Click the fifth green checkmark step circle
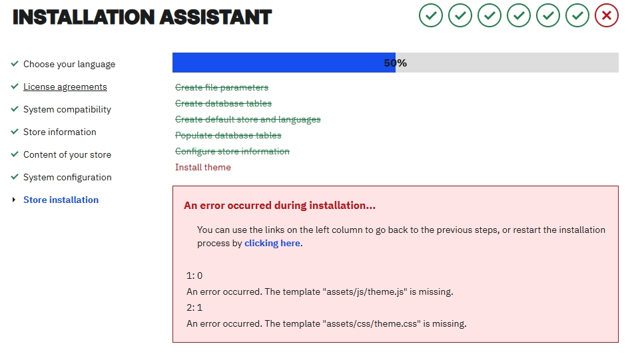The width and height of the screenshot is (642, 364). (x=548, y=15)
